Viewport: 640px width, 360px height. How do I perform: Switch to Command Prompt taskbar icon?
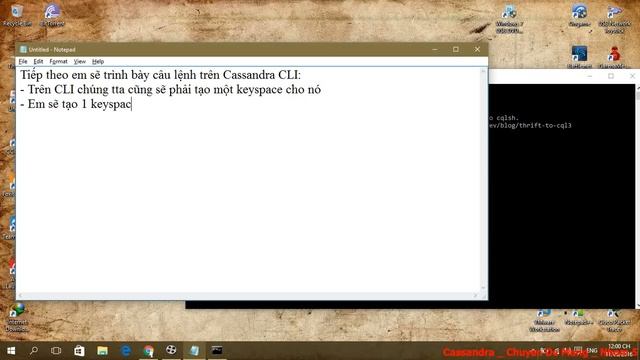217,350
